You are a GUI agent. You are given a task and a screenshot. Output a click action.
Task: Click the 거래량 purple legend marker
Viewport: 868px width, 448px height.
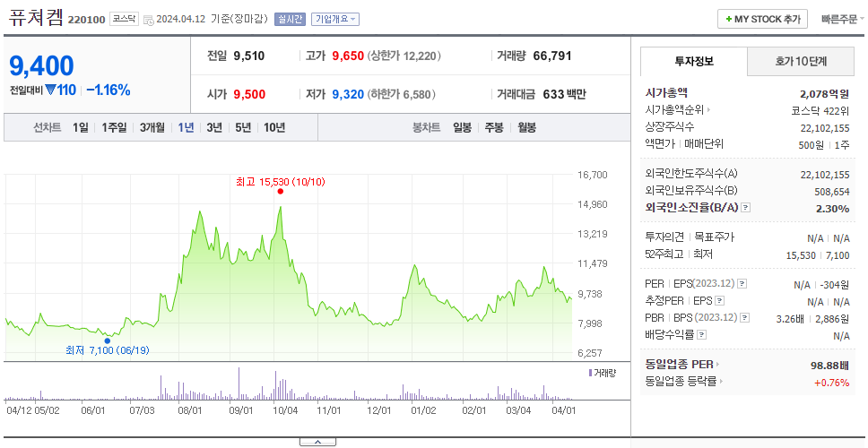[590, 373]
